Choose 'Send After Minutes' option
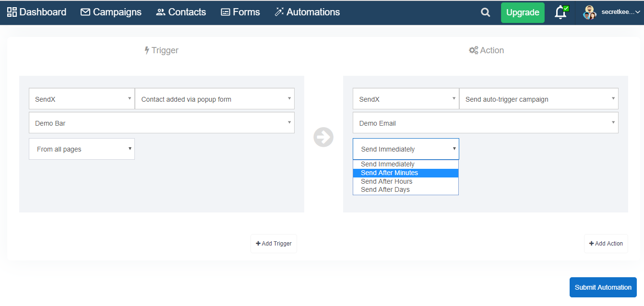This screenshot has width=644, height=306. click(406, 173)
